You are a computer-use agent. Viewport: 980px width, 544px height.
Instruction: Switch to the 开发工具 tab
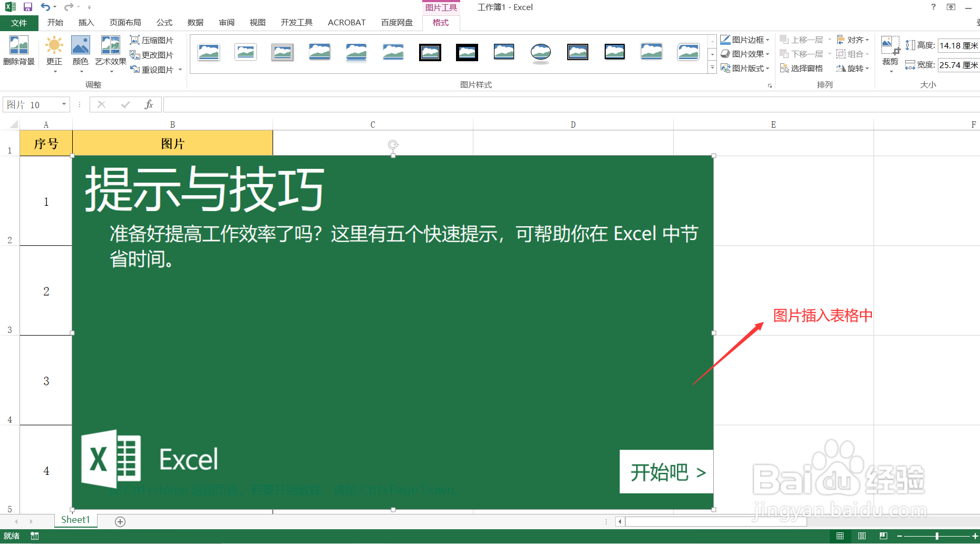pyautogui.click(x=297, y=23)
